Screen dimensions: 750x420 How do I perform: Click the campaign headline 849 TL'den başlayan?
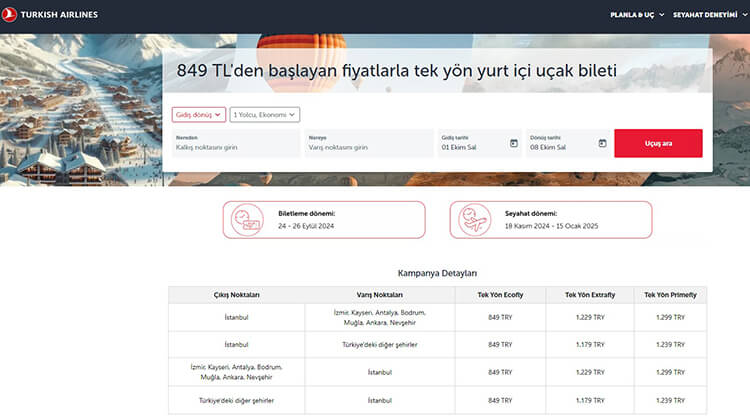pos(397,71)
